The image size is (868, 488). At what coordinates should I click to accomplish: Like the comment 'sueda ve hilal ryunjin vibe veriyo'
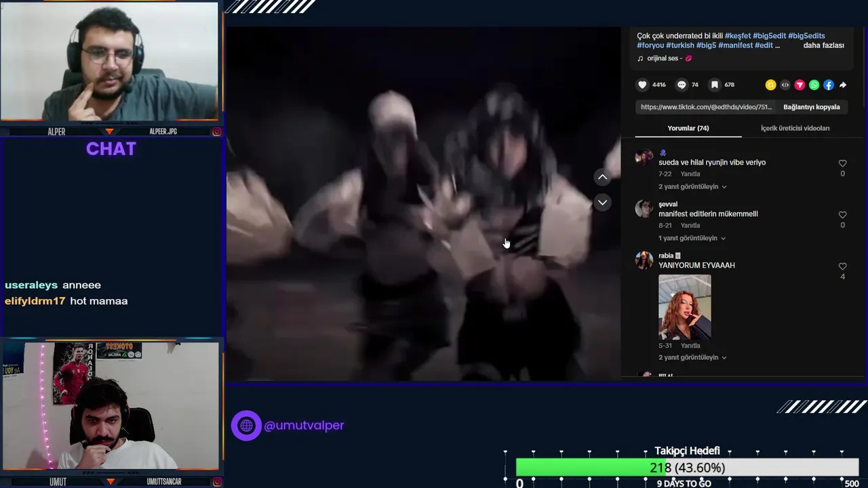point(842,163)
